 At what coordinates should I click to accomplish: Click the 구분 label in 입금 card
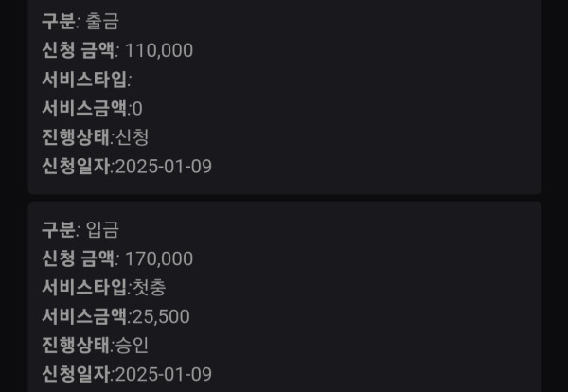58,228
